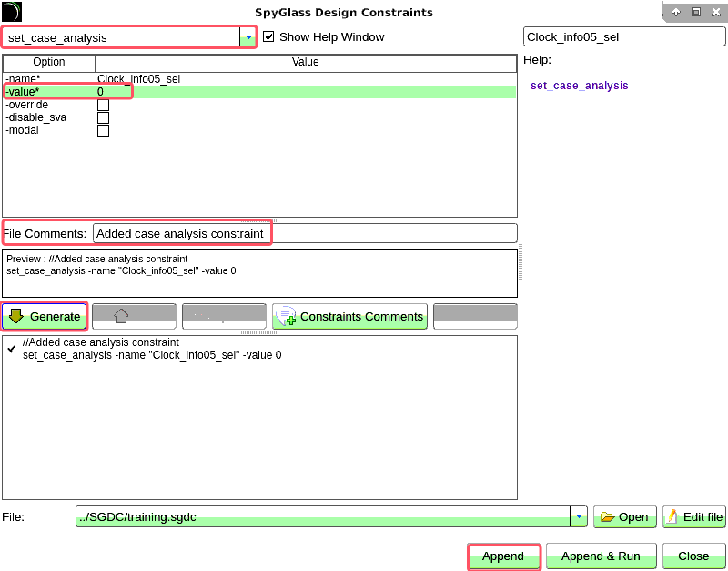Image resolution: width=728 pixels, height=571 pixels.
Task: Click the up arrow button
Action: [134, 316]
